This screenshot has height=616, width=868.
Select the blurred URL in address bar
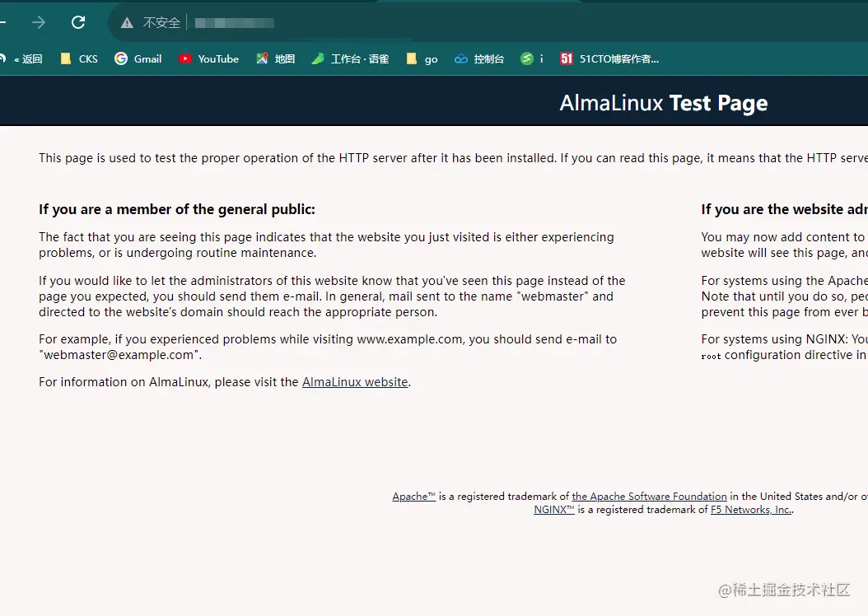[235, 23]
